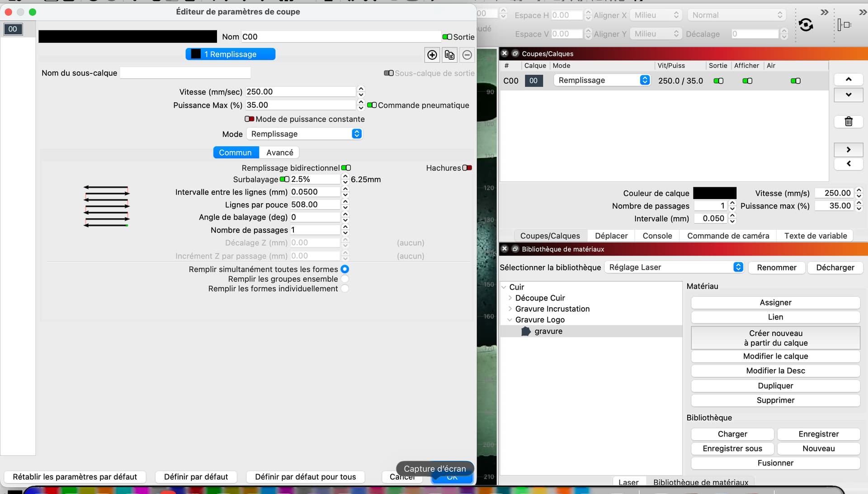
Task: Click the remove sub-layer minus icon
Action: tap(467, 55)
